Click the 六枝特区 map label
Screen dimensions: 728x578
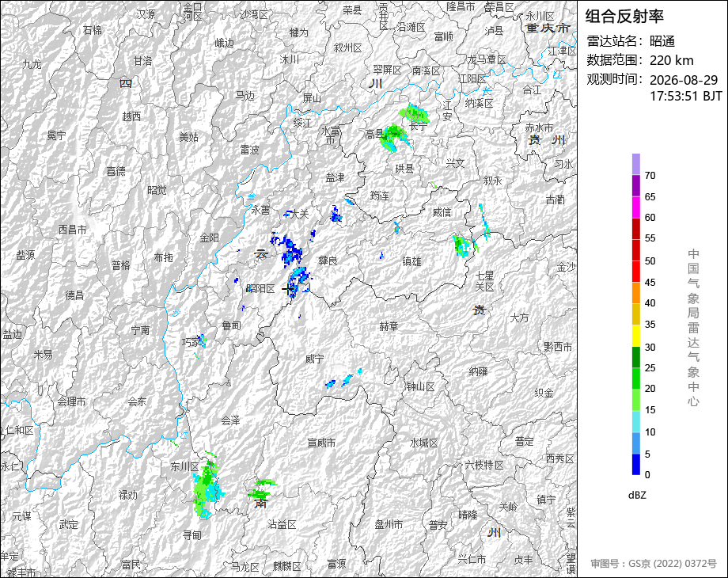[485, 465]
